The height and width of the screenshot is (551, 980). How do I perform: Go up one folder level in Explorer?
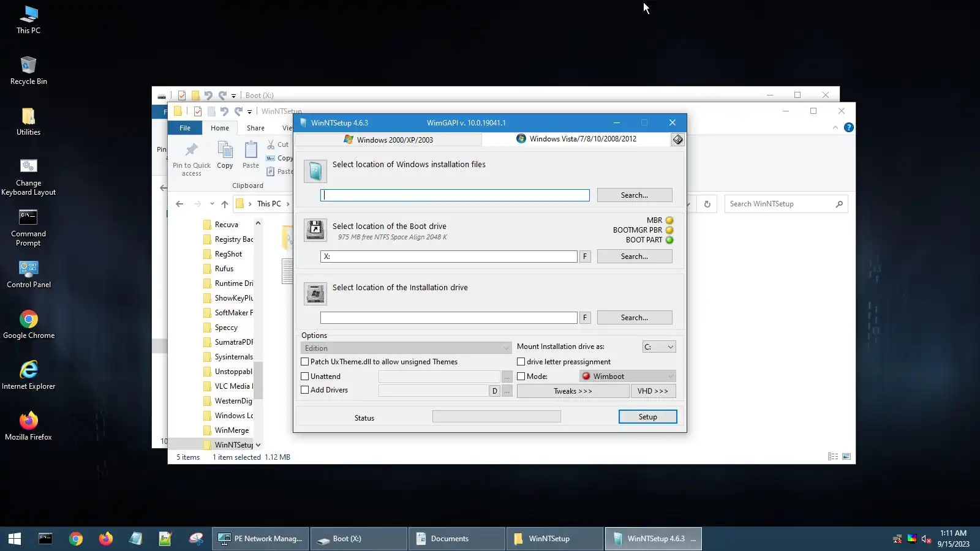pos(225,204)
